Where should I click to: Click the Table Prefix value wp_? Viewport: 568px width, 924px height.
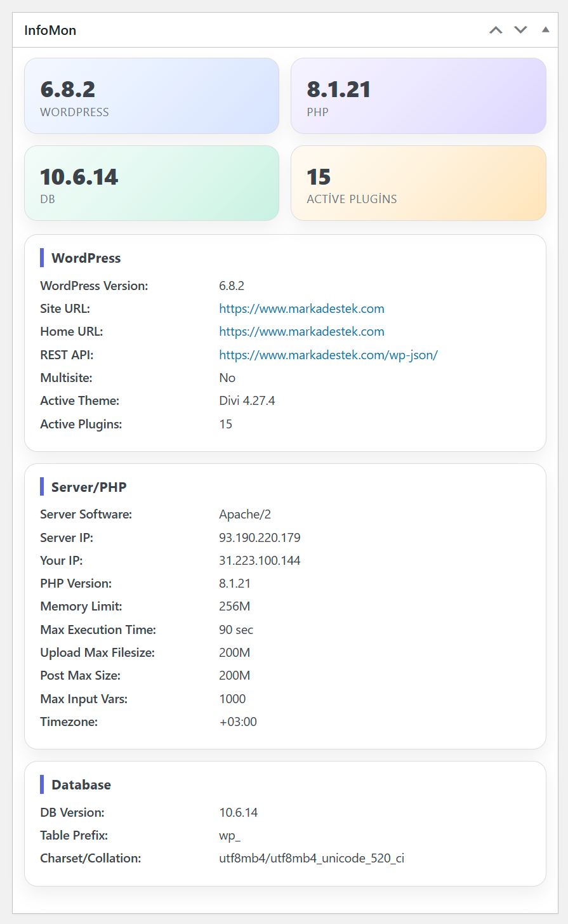[x=230, y=836]
